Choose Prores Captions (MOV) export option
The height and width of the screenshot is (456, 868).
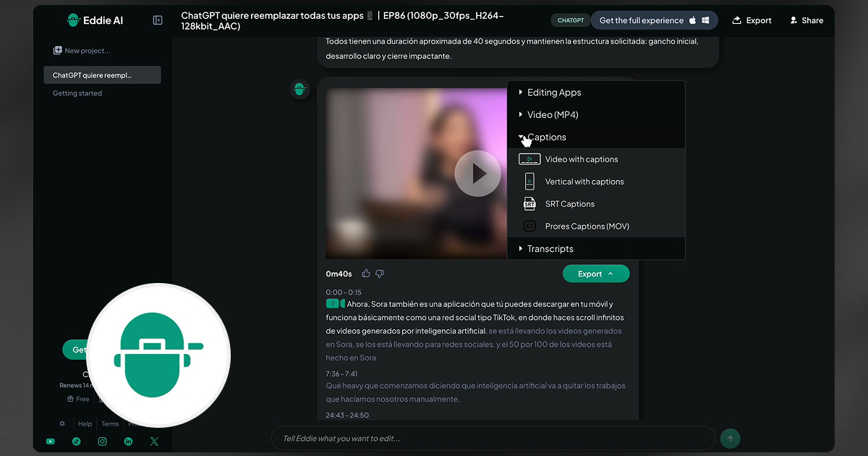point(596,227)
